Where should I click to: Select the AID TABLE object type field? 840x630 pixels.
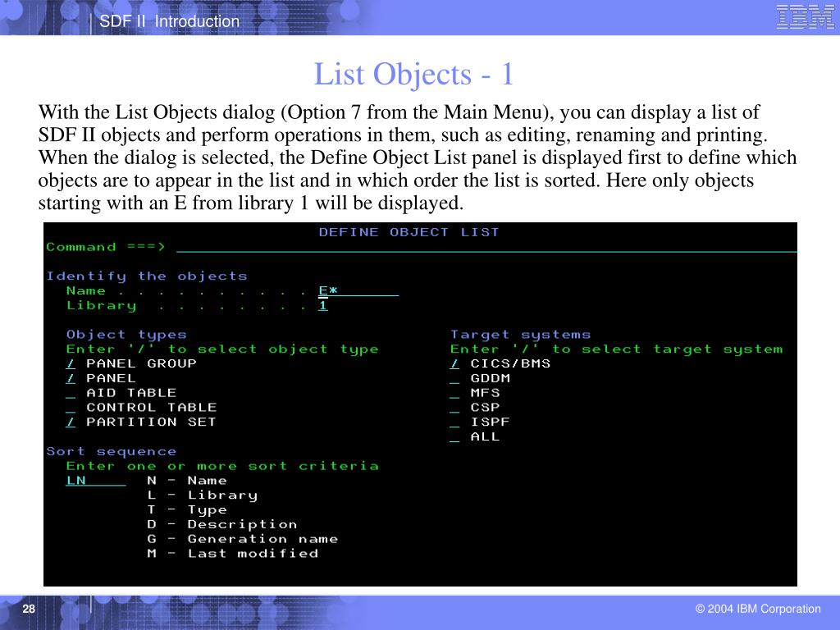[71, 393]
